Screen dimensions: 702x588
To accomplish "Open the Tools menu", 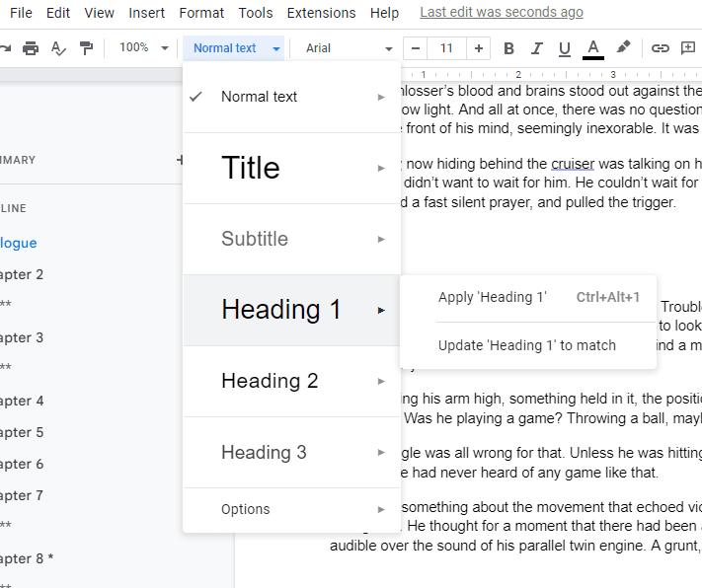I will click(x=256, y=13).
